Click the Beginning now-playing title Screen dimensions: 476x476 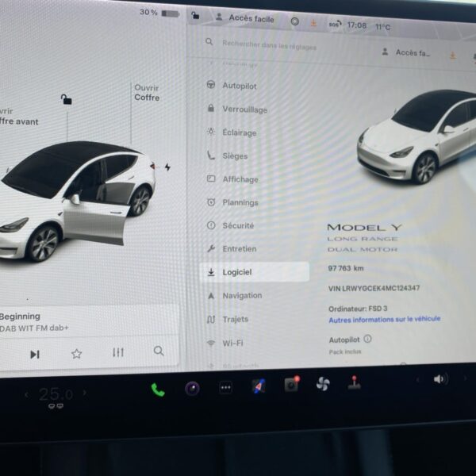click(x=20, y=317)
